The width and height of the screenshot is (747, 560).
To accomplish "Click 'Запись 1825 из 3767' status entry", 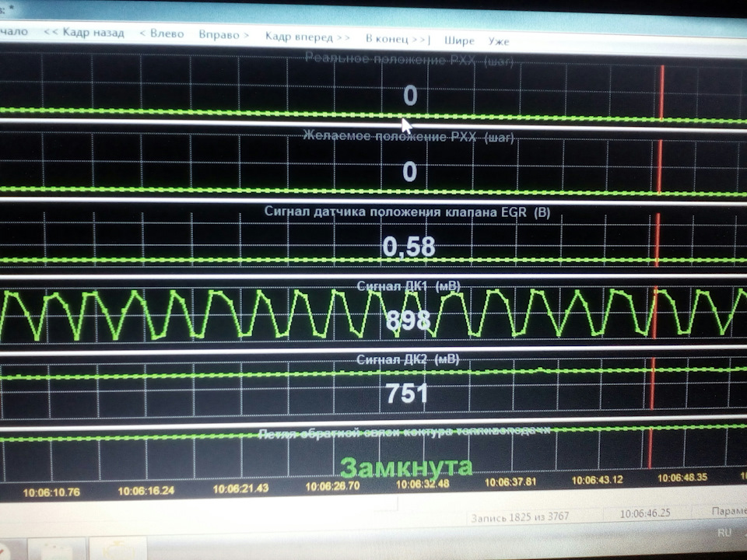I will (x=520, y=517).
